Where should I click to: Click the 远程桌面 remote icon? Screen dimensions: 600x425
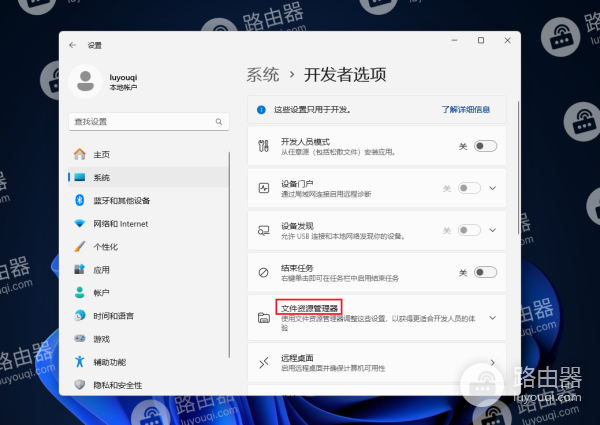(x=264, y=363)
